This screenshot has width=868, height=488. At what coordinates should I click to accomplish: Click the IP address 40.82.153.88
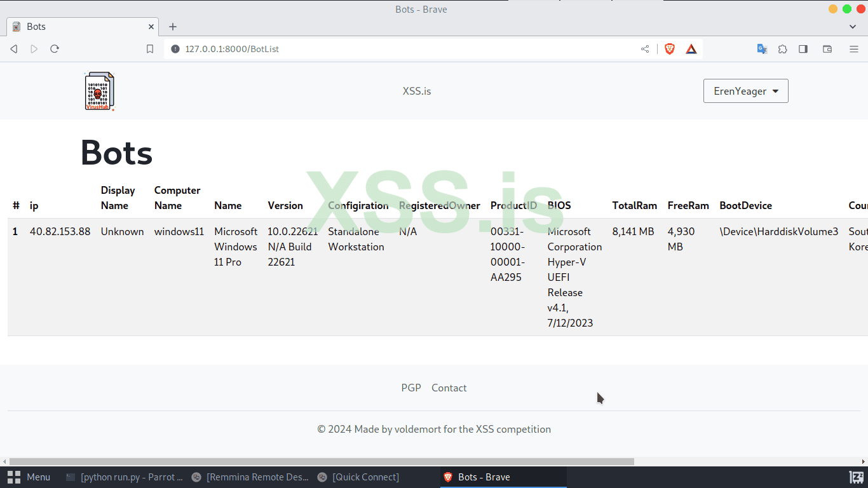coord(60,231)
